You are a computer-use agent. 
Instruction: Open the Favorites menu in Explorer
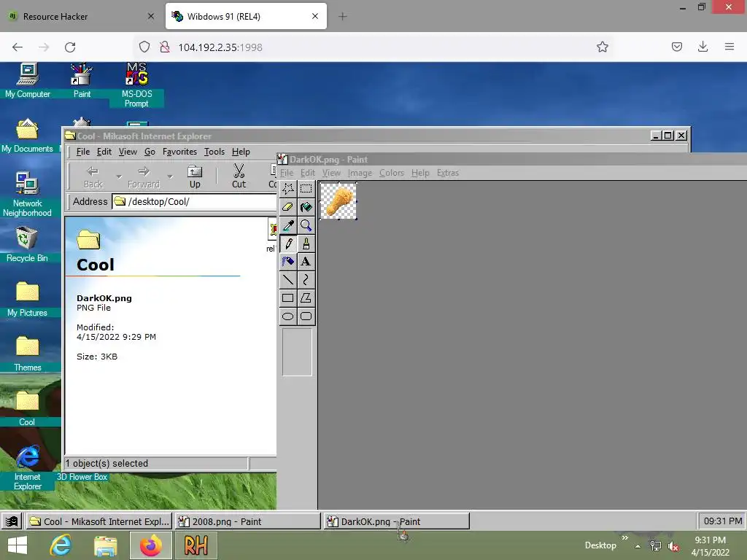pos(179,152)
